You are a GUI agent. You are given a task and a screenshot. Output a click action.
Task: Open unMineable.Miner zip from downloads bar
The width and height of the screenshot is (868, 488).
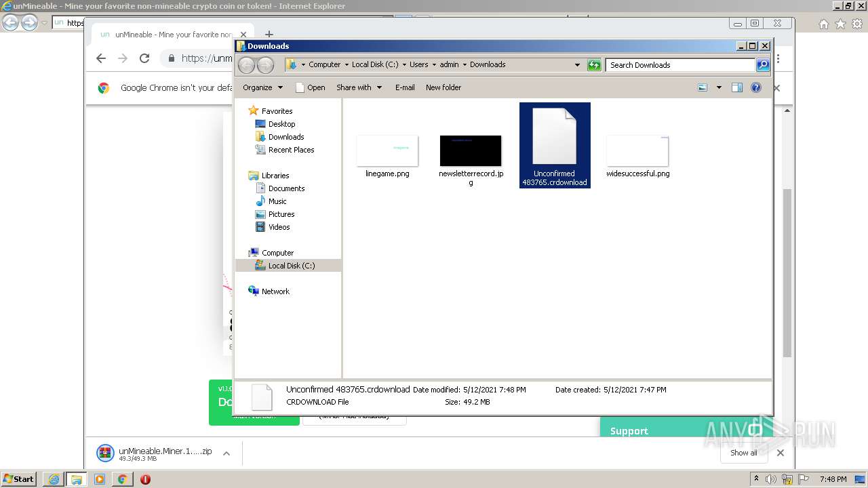(156, 453)
